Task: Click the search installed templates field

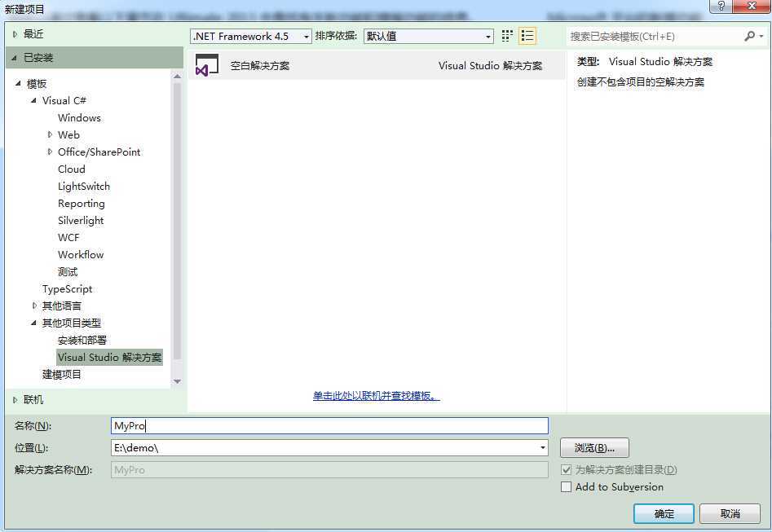Action: pyautogui.click(x=655, y=37)
